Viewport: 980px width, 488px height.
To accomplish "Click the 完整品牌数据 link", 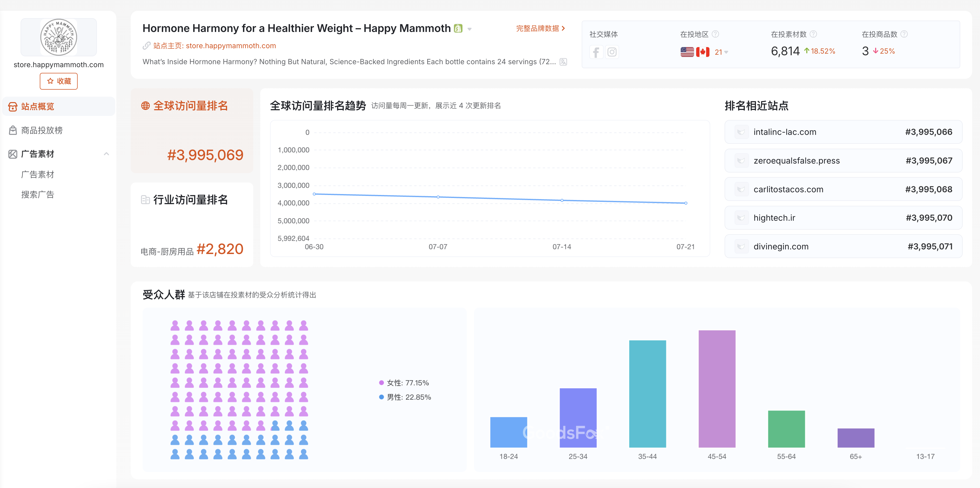I will pos(538,28).
